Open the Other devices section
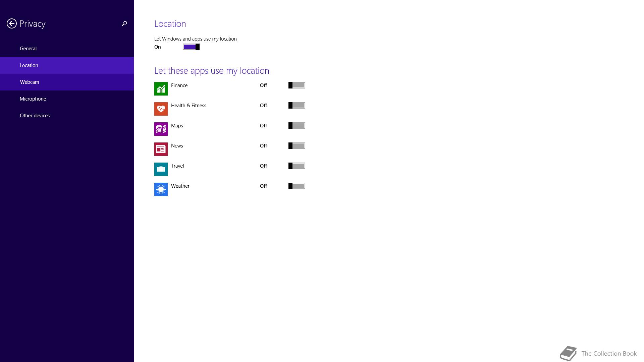Viewport: 644px width, 362px height. pyautogui.click(x=67, y=116)
